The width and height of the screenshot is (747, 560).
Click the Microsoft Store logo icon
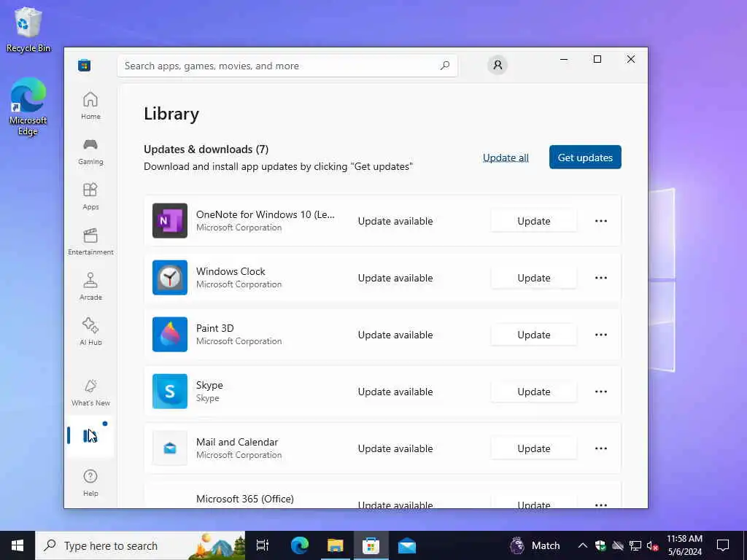coord(85,66)
